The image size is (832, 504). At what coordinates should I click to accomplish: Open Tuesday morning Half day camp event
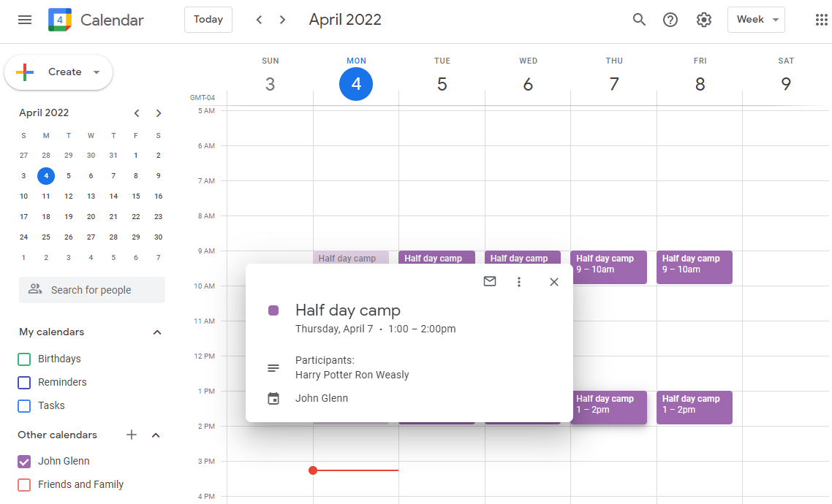(x=436, y=257)
